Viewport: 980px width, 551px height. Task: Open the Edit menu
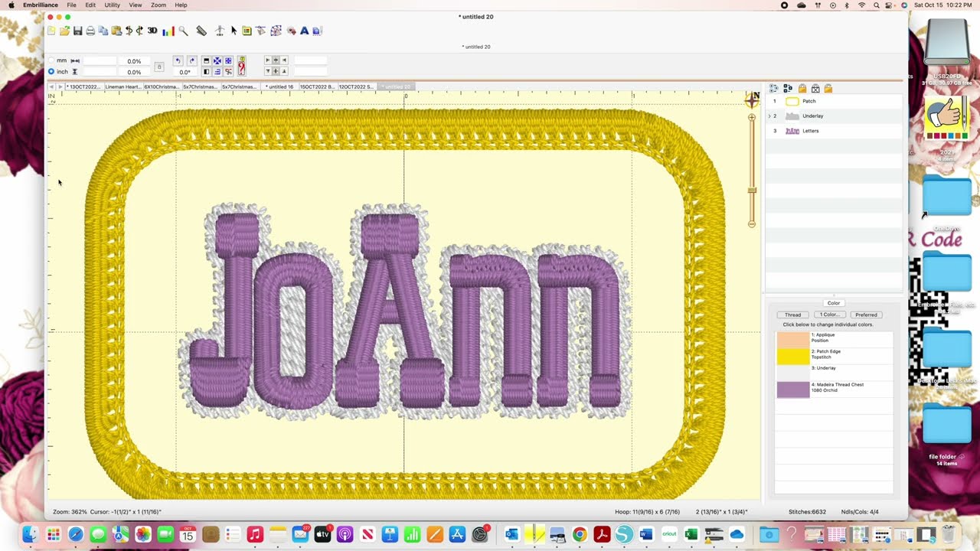coord(90,5)
